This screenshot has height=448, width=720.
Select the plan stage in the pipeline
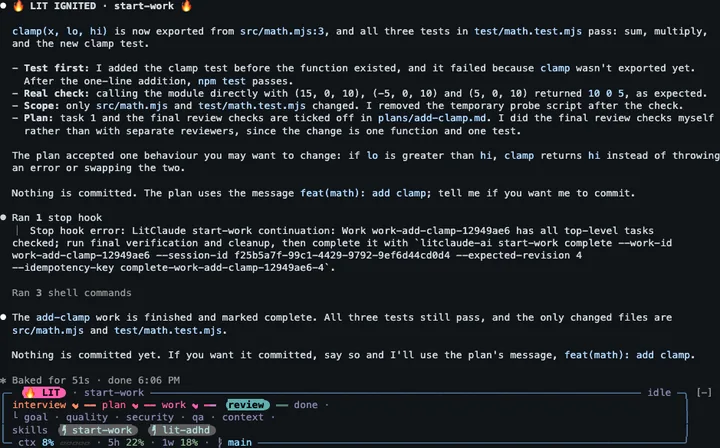114,405
